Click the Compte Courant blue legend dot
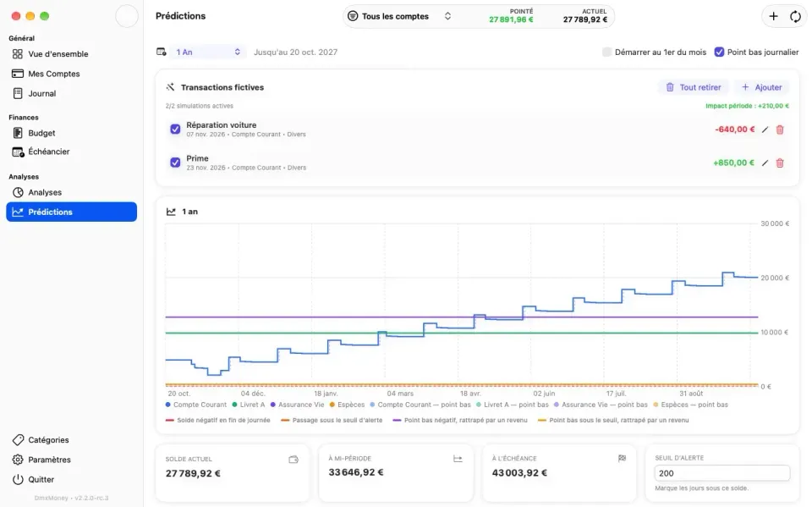Image resolution: width=812 pixels, height=507 pixels. pyautogui.click(x=167, y=405)
